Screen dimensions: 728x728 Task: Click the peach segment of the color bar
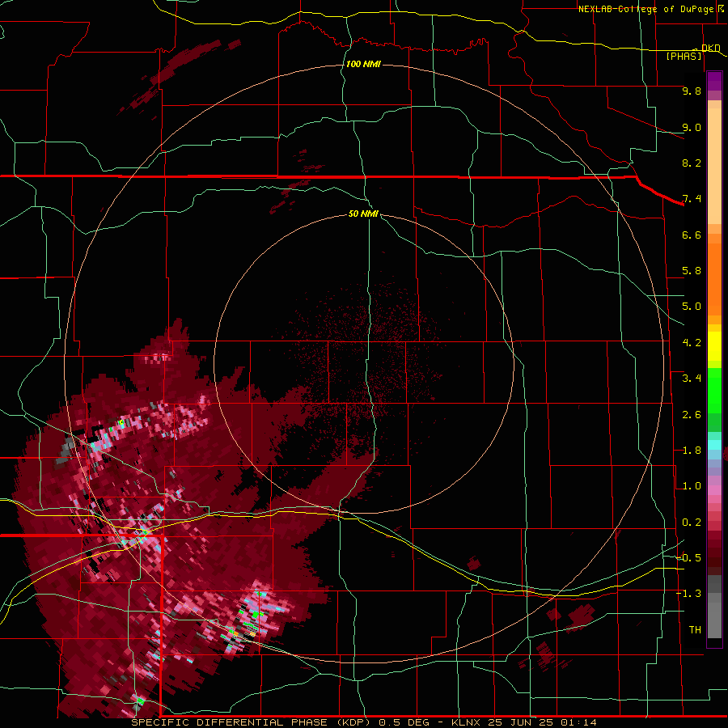(x=714, y=167)
